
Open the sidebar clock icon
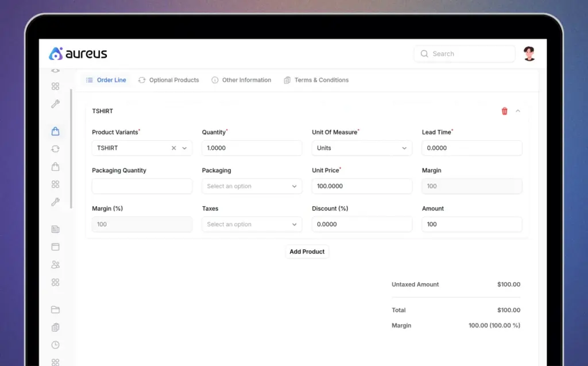click(56, 345)
